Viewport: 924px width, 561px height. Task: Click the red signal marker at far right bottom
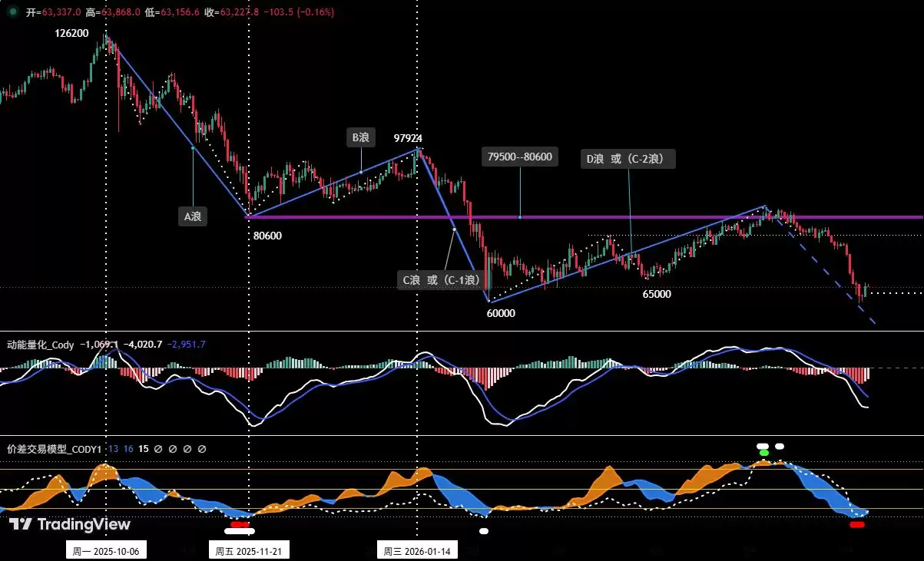[x=857, y=525]
